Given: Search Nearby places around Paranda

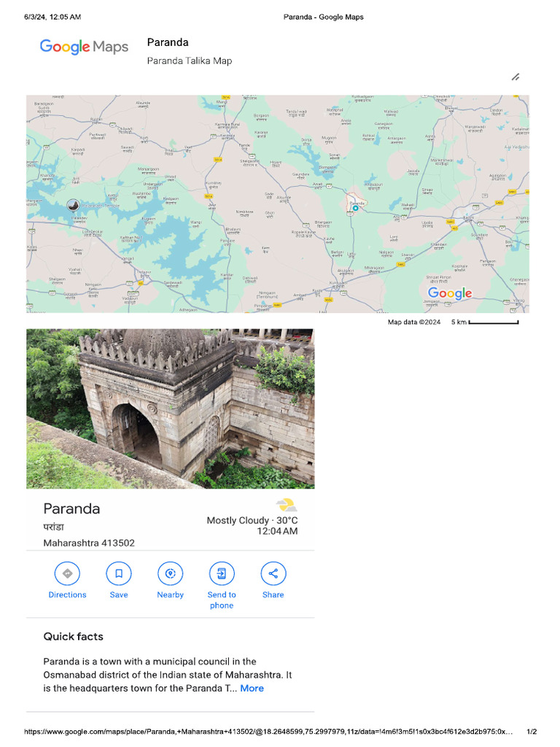Looking at the screenshot, I should pos(170,573).
